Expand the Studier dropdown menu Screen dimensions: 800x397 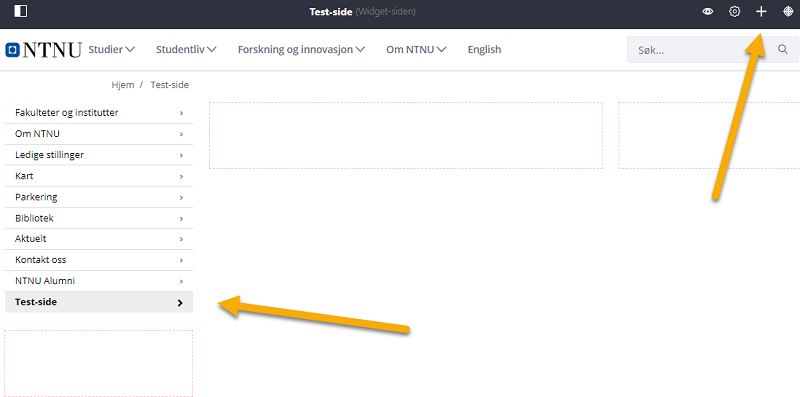[112, 49]
